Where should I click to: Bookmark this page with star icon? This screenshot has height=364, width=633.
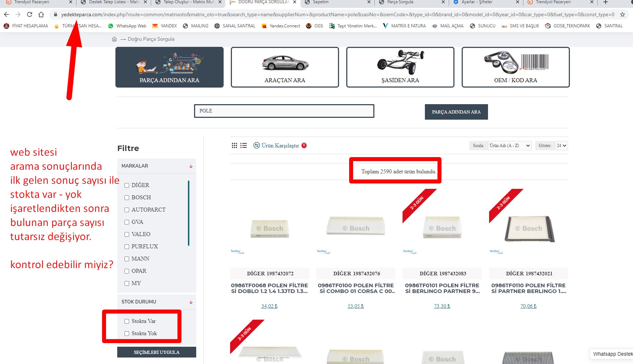coord(622,14)
